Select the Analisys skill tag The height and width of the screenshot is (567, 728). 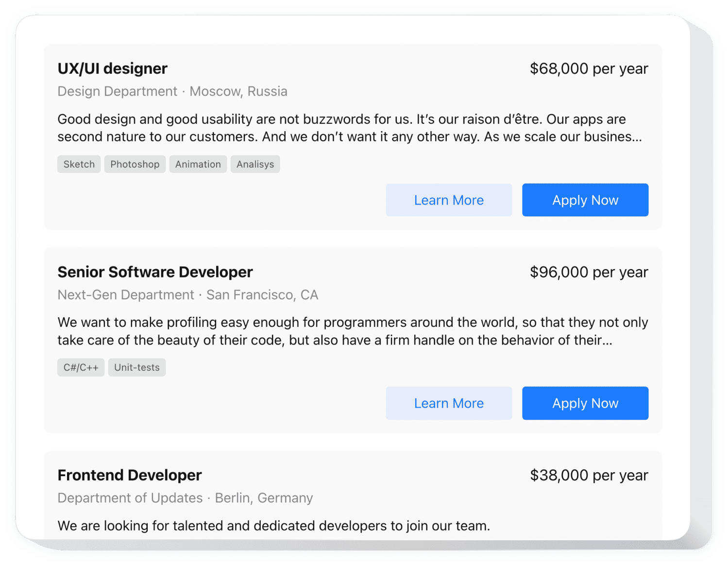(255, 164)
